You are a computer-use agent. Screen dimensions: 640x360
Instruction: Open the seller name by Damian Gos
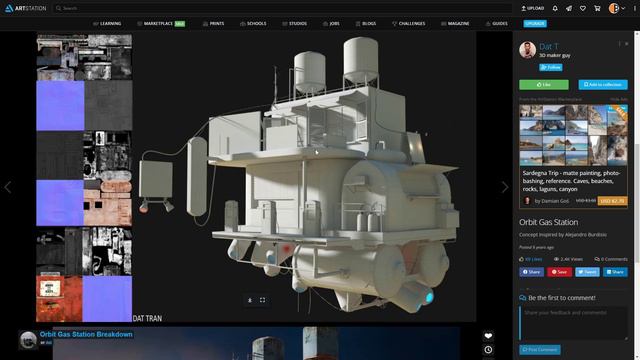pyautogui.click(x=551, y=201)
